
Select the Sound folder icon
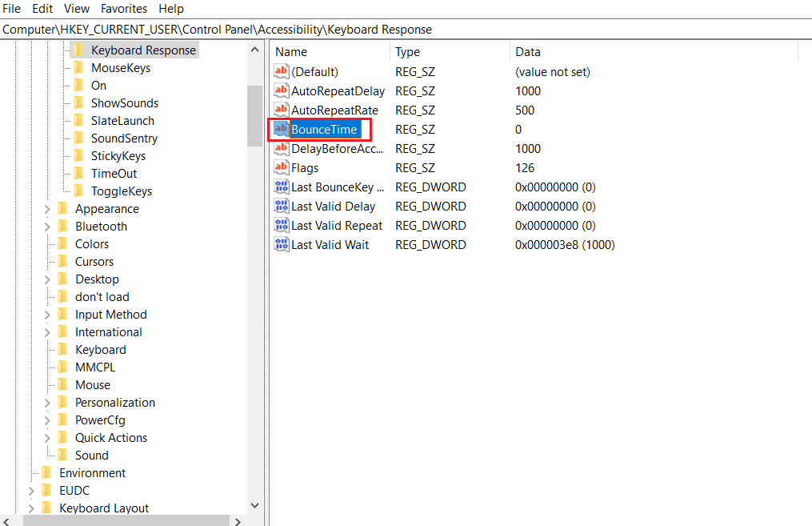click(x=62, y=455)
